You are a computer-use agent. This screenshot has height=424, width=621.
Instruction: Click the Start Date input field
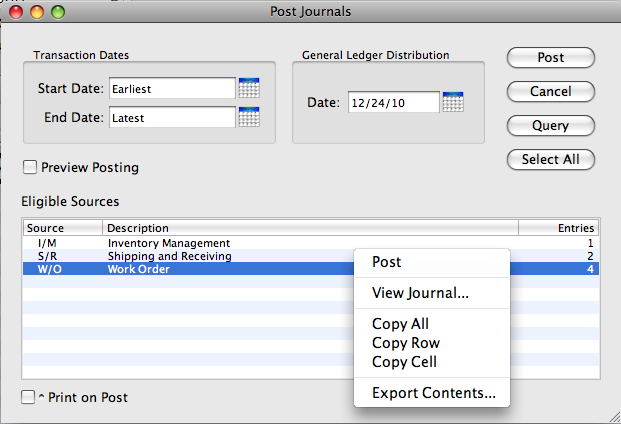click(171, 89)
